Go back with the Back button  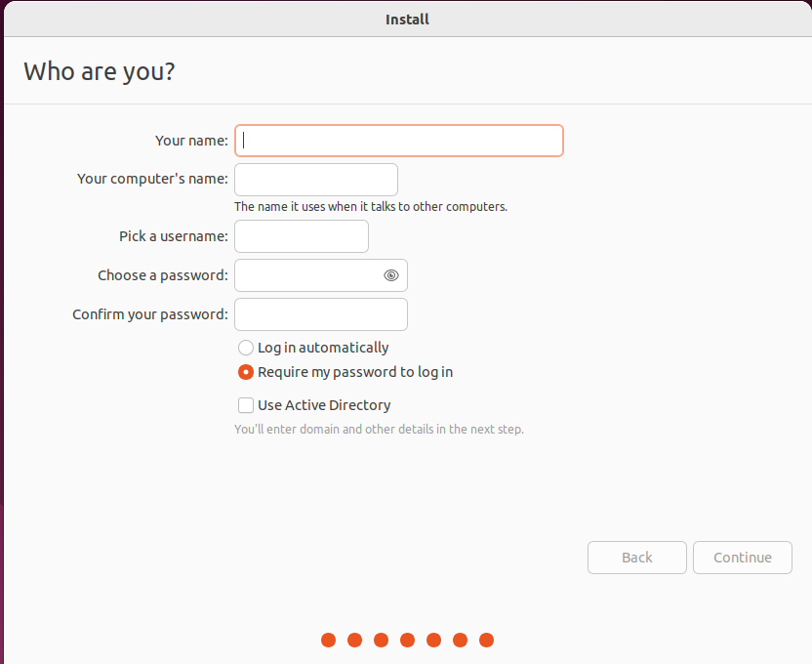tap(636, 558)
